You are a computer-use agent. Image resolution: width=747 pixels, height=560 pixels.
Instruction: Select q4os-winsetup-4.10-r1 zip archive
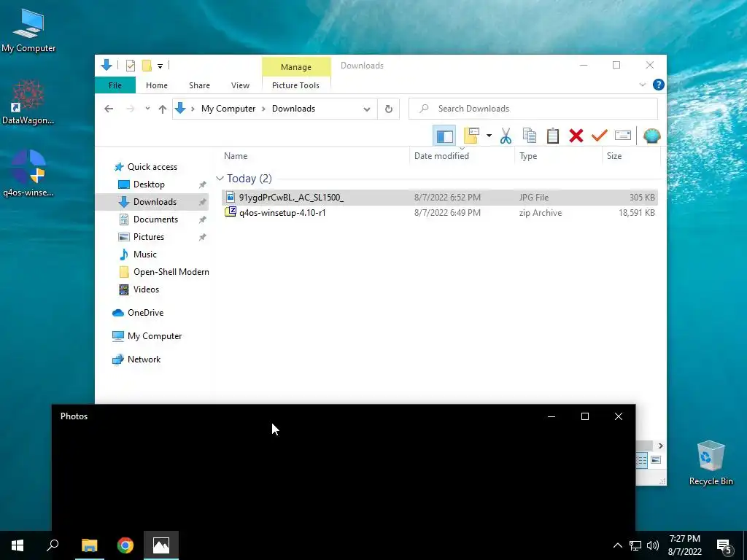click(439, 213)
